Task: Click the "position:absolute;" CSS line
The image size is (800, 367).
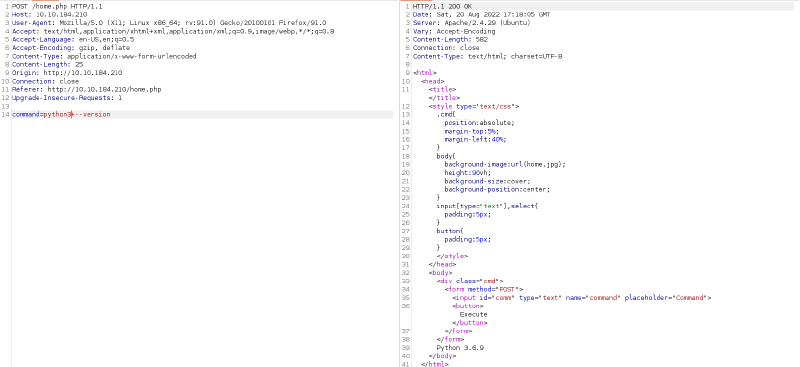Action: 480,123
